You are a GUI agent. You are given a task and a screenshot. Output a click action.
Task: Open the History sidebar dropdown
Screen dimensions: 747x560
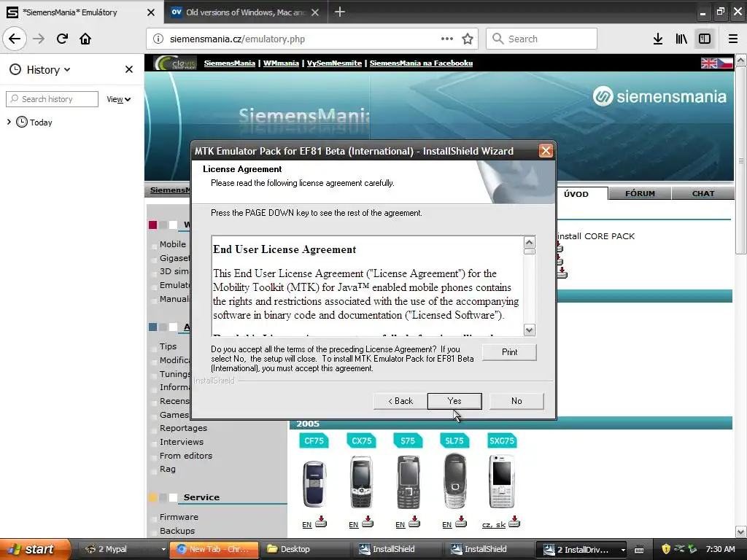(48, 69)
